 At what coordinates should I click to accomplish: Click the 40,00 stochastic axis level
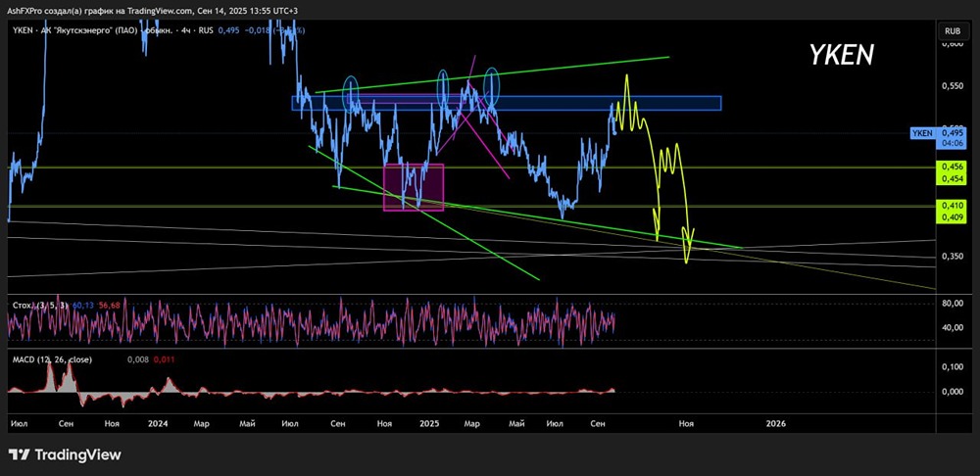[953, 328]
